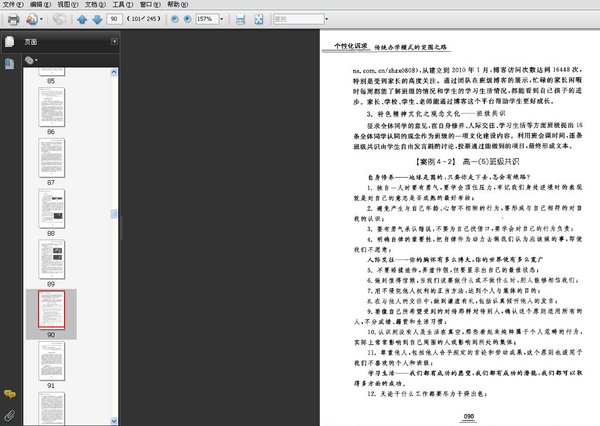Viewport: 600px width, 426px height.
Task: Click the page number field showing 90
Action: tap(114, 19)
